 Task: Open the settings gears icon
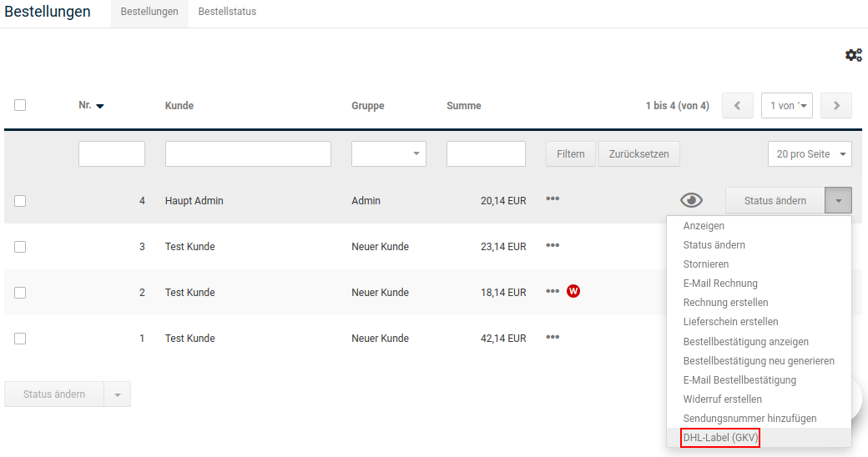853,55
